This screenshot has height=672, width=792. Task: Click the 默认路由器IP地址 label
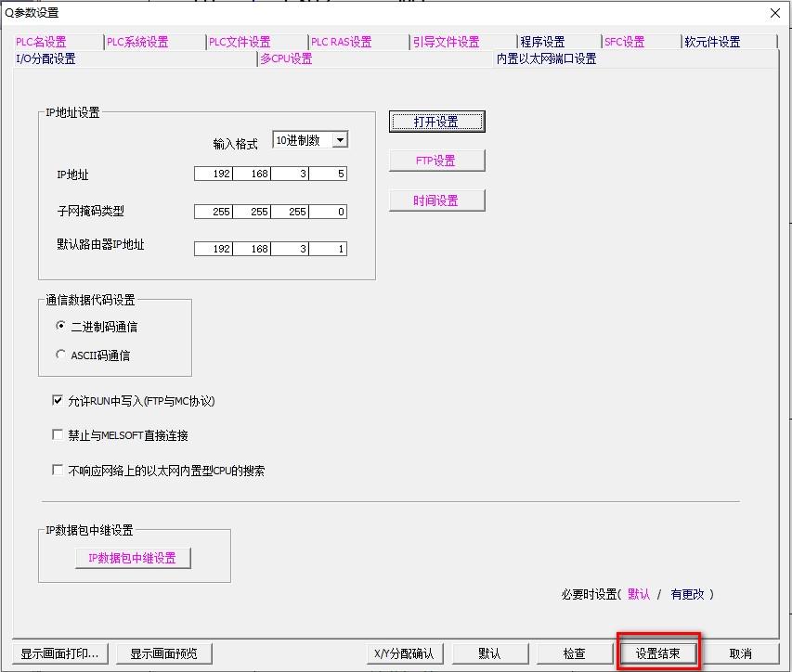100,244
